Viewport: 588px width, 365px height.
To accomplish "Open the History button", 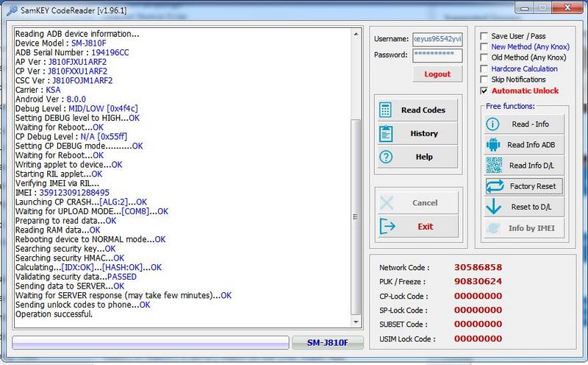I will point(417,134).
